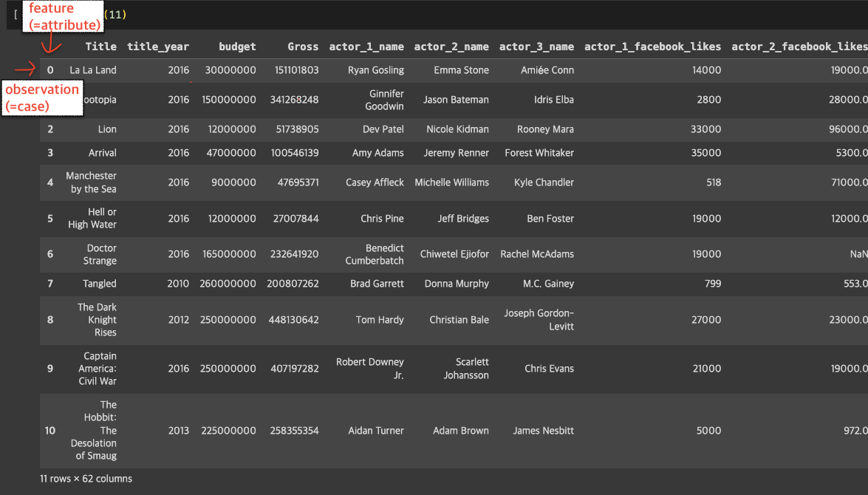Click facebook likes value 518
This screenshot has height=495, width=868.
click(x=714, y=182)
